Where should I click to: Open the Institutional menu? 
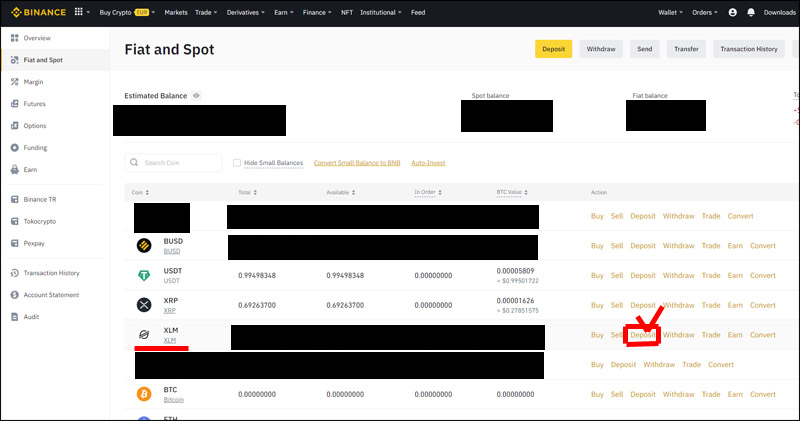pyautogui.click(x=381, y=12)
